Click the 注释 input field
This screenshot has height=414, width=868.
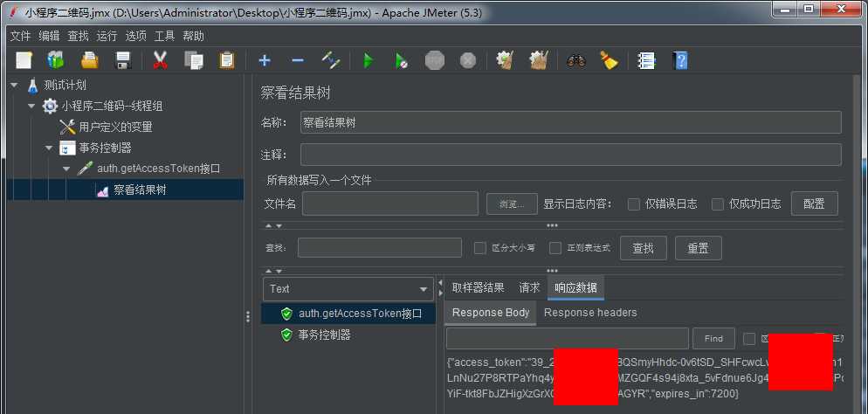click(x=571, y=155)
